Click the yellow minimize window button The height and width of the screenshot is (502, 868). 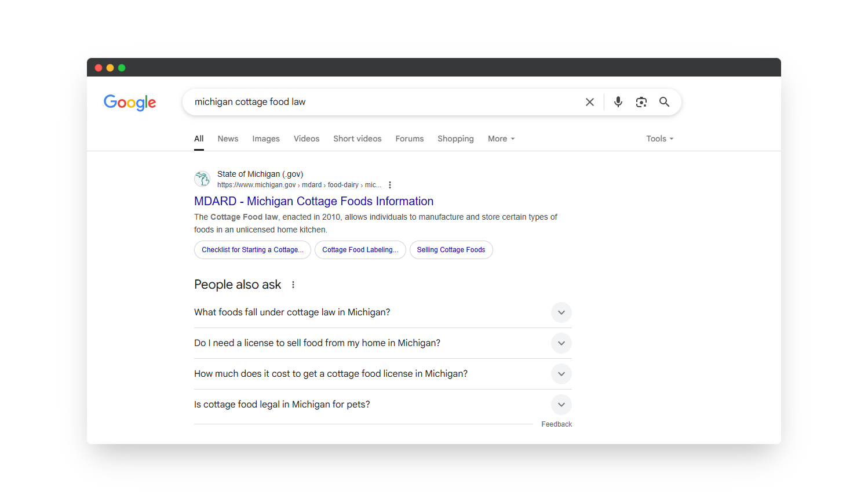110,68
